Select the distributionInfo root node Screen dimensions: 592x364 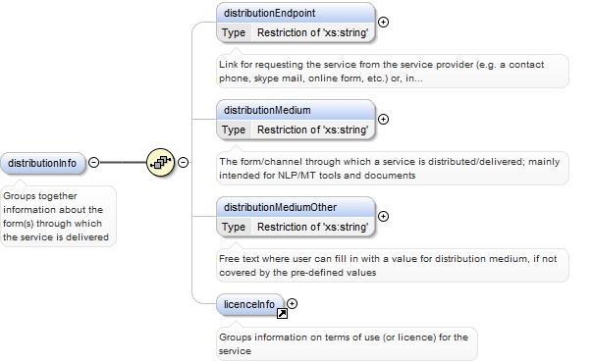click(x=42, y=163)
